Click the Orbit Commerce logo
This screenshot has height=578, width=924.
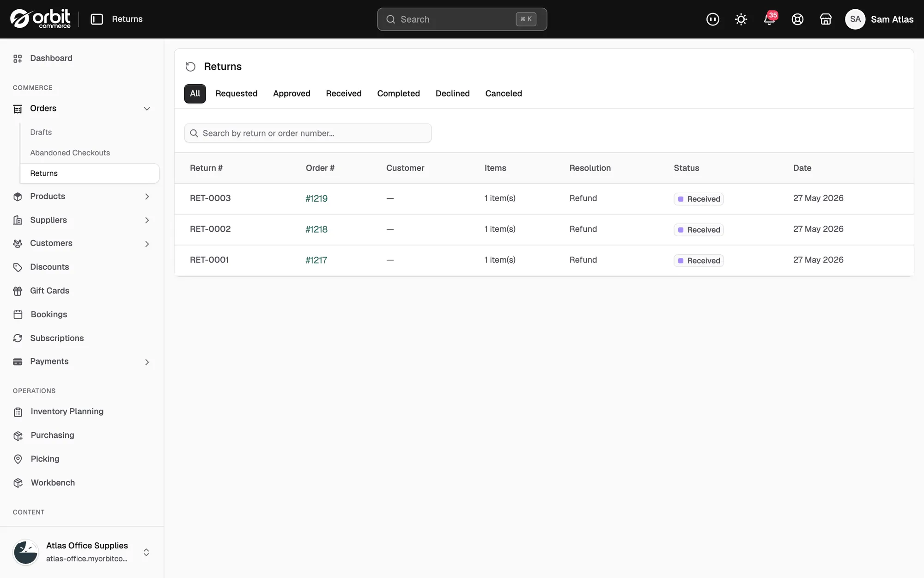[40, 19]
